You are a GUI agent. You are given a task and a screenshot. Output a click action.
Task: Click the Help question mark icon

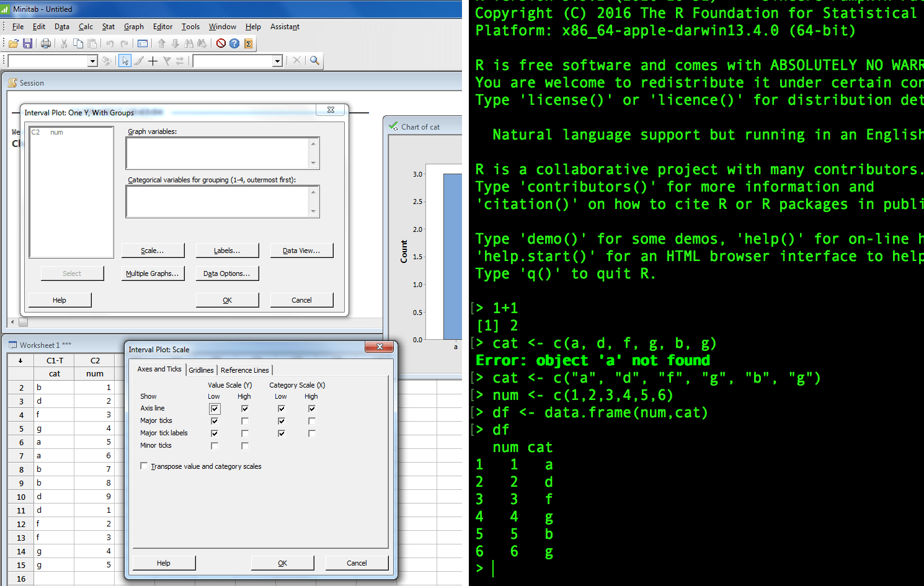pos(234,43)
